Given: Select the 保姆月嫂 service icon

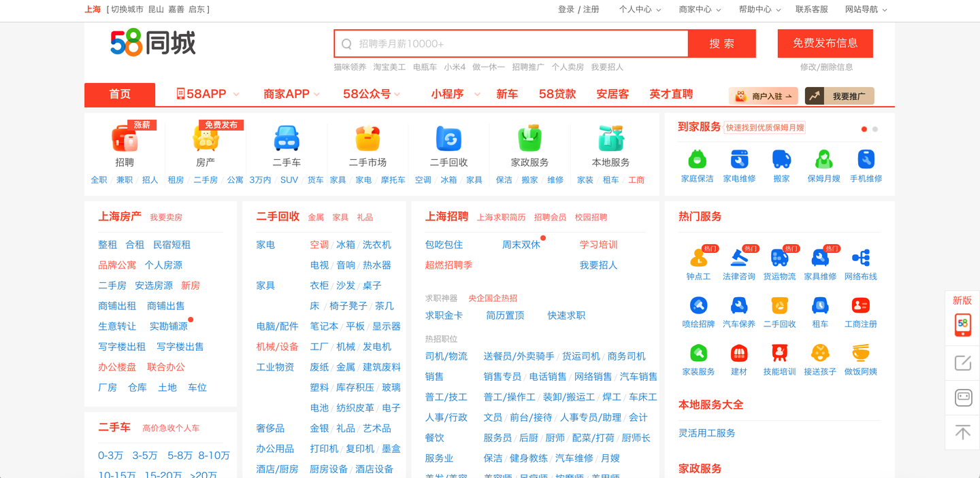Looking at the screenshot, I should [x=824, y=160].
